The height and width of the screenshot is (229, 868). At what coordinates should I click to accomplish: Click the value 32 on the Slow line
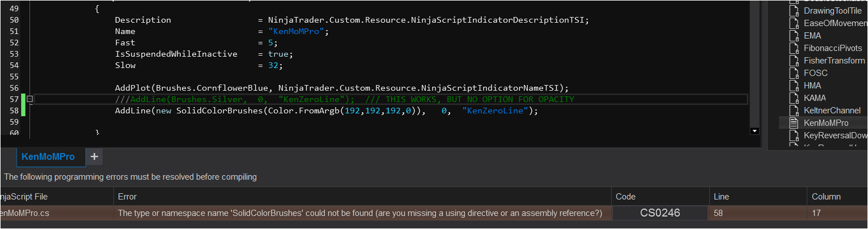point(273,65)
